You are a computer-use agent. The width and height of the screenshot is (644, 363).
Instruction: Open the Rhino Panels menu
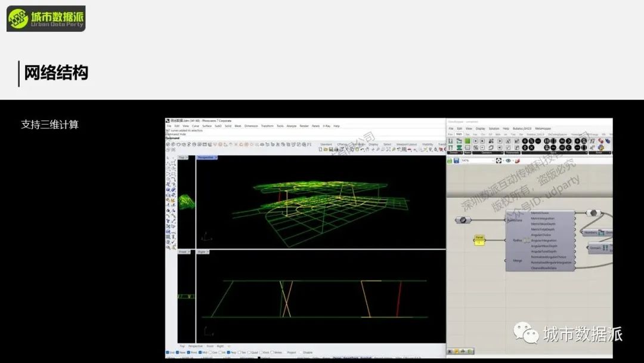316,126
